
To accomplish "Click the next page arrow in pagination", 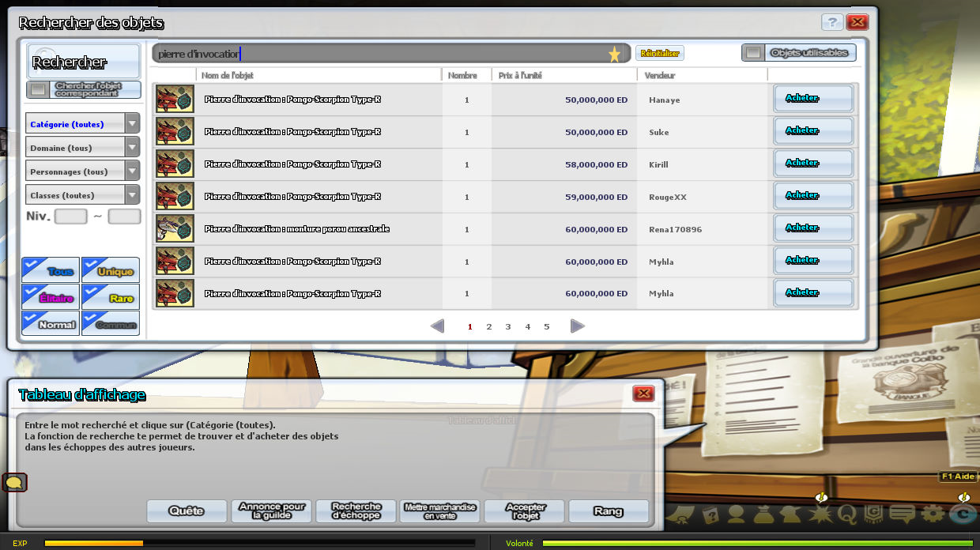I will (x=578, y=326).
